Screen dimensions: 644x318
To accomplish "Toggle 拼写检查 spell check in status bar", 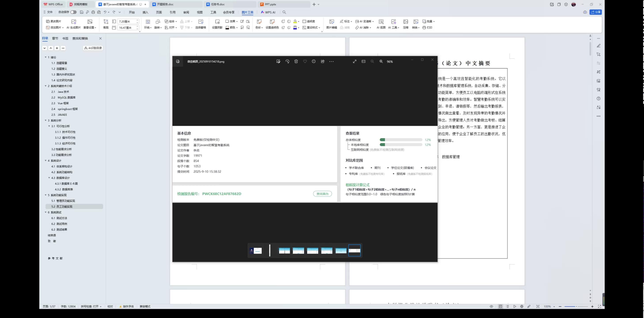I will [91, 306].
